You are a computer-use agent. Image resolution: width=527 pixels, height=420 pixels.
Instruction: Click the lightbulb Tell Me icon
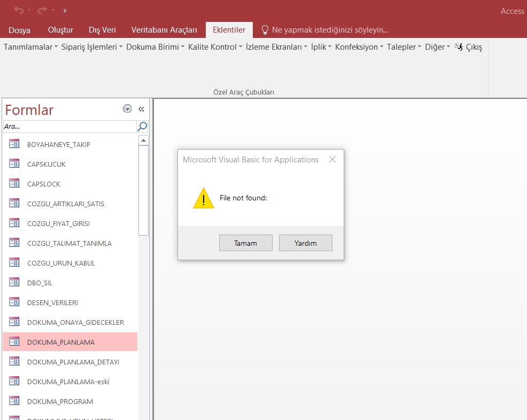click(x=265, y=30)
